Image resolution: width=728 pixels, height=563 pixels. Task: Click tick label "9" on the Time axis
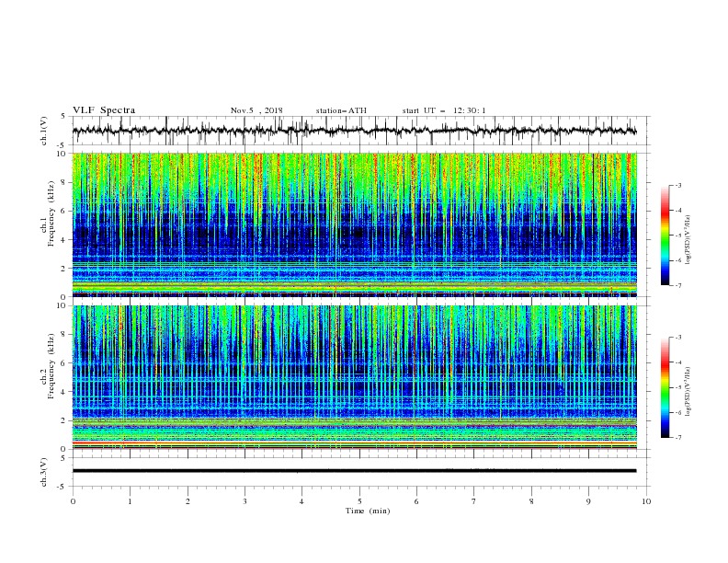pos(588,501)
